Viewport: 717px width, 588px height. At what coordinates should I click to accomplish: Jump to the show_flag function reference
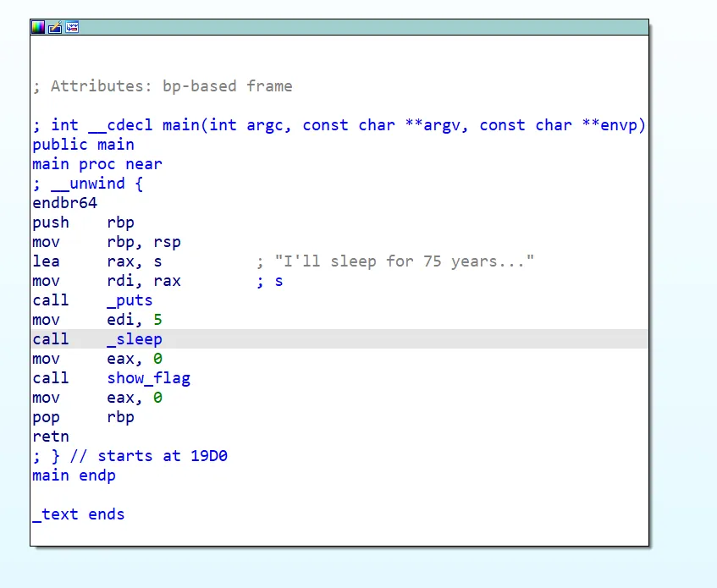tap(148, 378)
